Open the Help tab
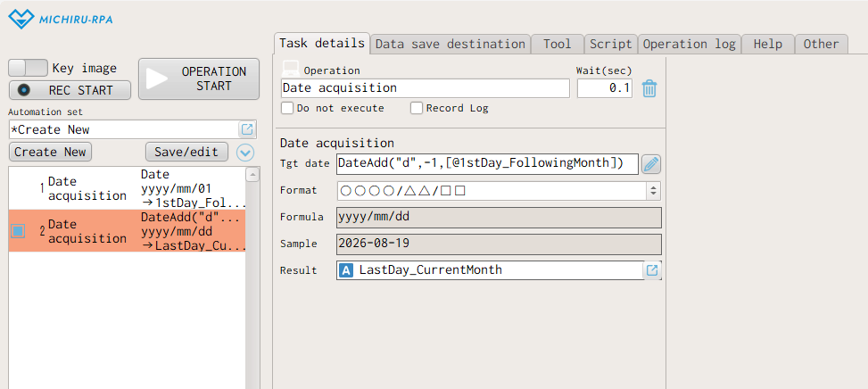This screenshot has height=389, width=868. pos(768,44)
